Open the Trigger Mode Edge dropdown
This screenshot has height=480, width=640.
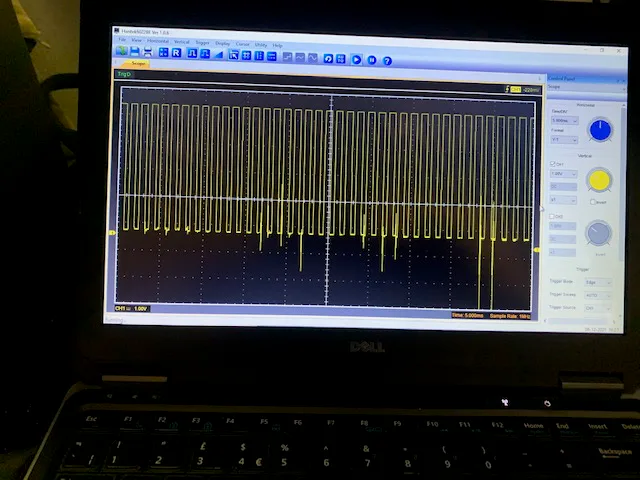pos(597,282)
